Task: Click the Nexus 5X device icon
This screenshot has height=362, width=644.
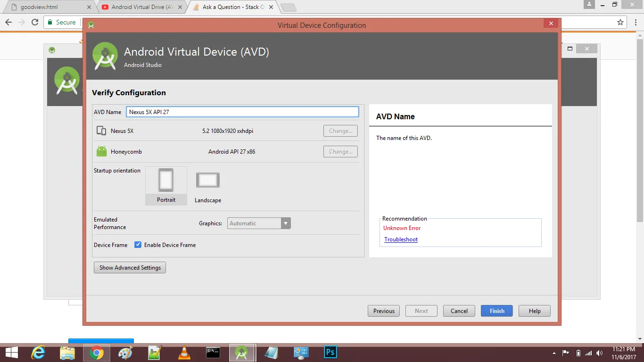Action: [101, 131]
